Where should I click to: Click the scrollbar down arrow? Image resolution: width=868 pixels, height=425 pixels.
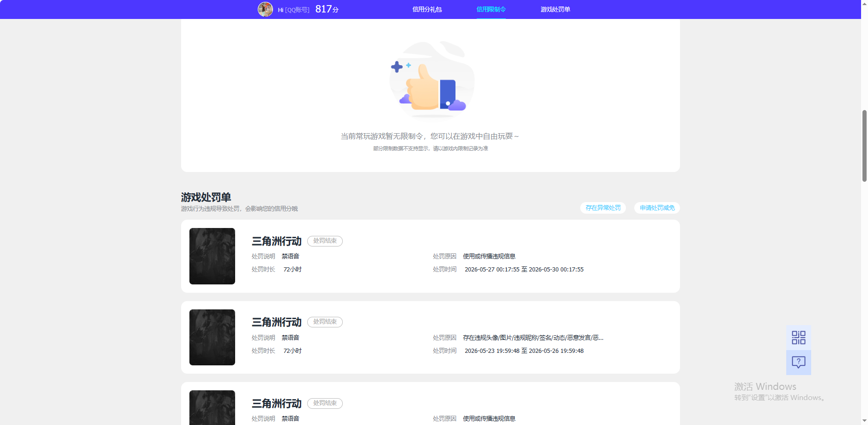point(864,421)
